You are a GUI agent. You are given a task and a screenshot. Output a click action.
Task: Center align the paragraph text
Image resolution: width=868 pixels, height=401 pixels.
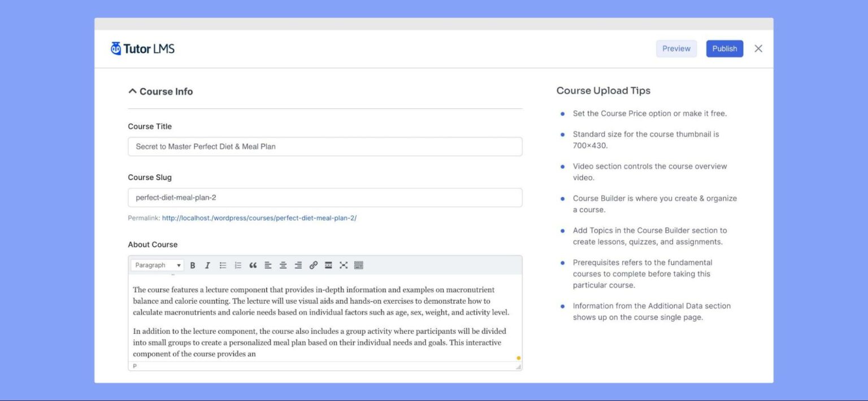coord(283,265)
